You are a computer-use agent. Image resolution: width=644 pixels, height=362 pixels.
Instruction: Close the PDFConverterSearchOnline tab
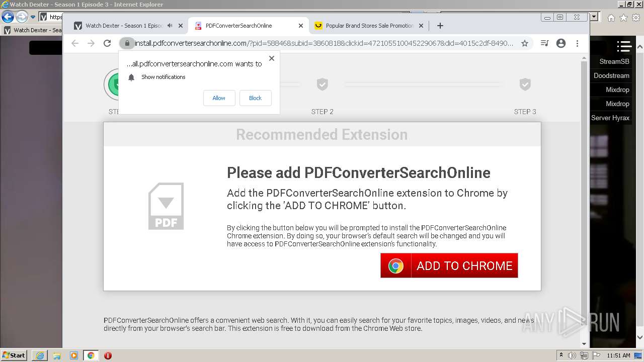[x=301, y=26]
